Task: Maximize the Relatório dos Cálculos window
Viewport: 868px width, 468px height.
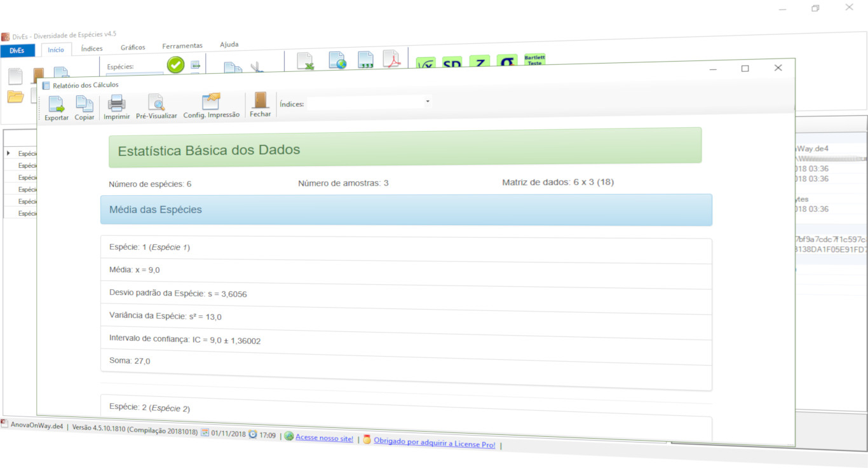Action: 745,69
